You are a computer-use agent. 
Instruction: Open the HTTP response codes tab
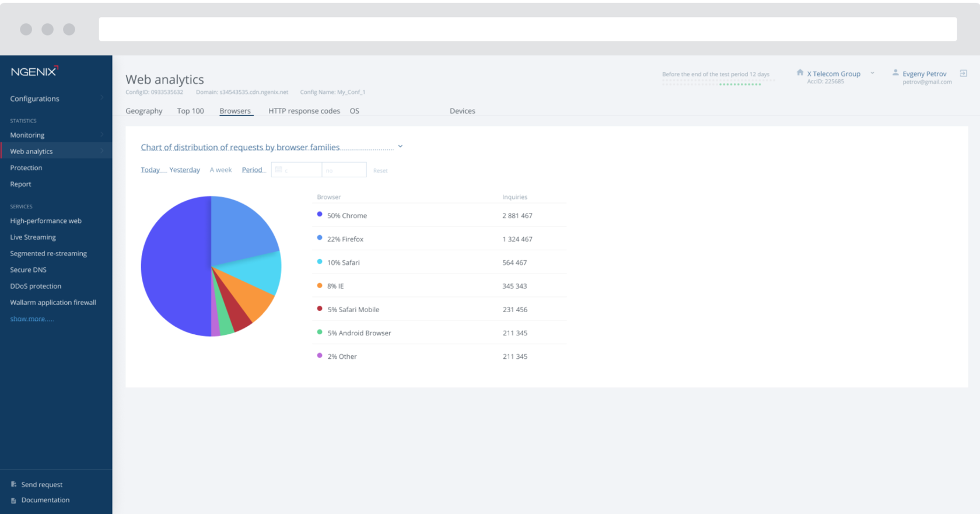pos(304,111)
